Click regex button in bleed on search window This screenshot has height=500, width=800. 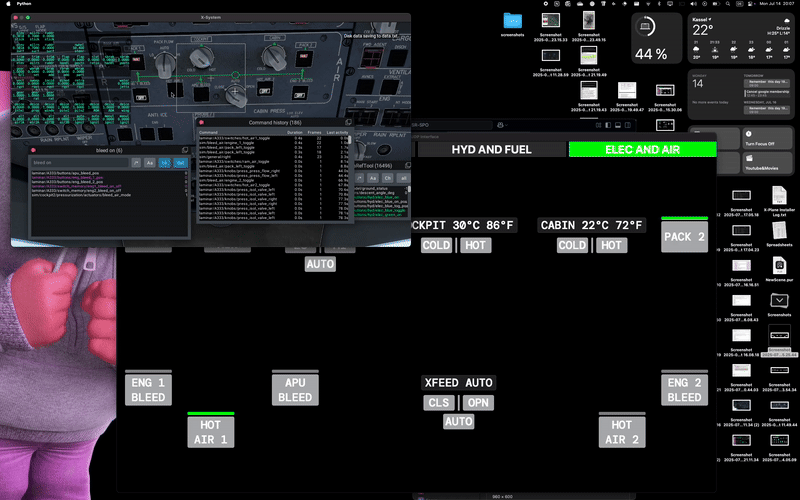pos(136,163)
